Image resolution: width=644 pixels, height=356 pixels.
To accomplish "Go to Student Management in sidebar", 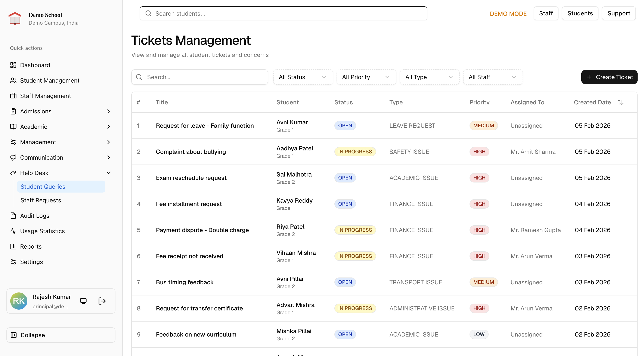I will (50, 81).
